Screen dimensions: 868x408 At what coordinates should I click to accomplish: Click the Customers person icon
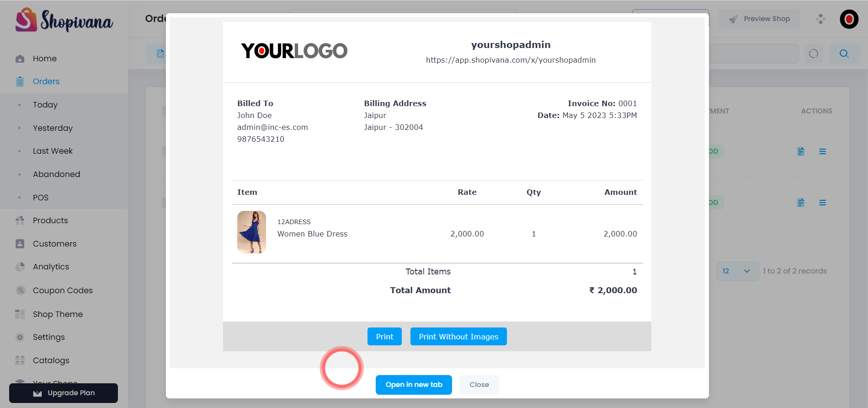(x=20, y=244)
